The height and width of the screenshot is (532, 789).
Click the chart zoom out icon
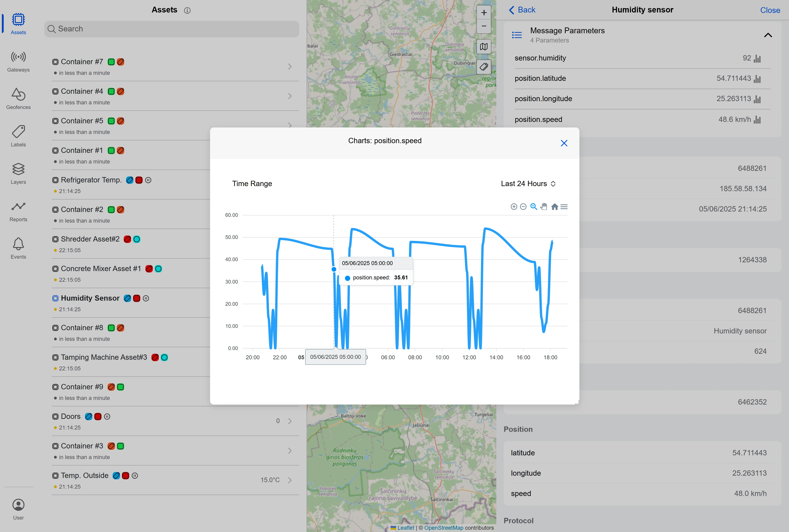tap(523, 207)
